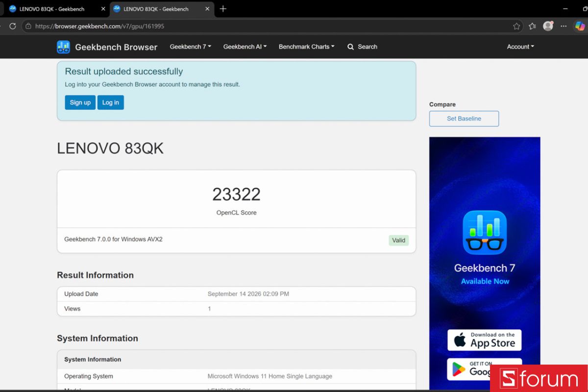The height and width of the screenshot is (392, 588).
Task: Open the browser favorites list icon
Action: pyautogui.click(x=532, y=26)
